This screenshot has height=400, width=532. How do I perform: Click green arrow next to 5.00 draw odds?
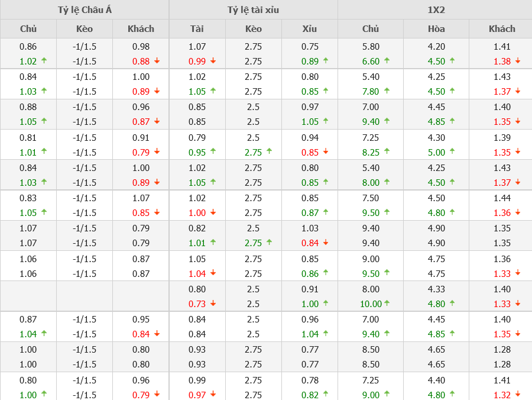pyautogui.click(x=452, y=151)
